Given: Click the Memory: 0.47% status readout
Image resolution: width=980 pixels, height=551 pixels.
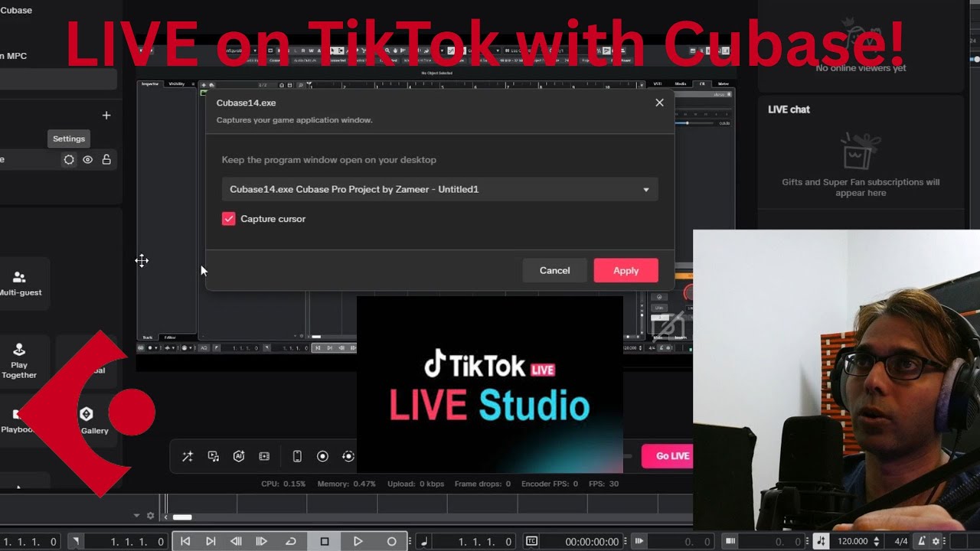Looking at the screenshot, I should click(347, 484).
